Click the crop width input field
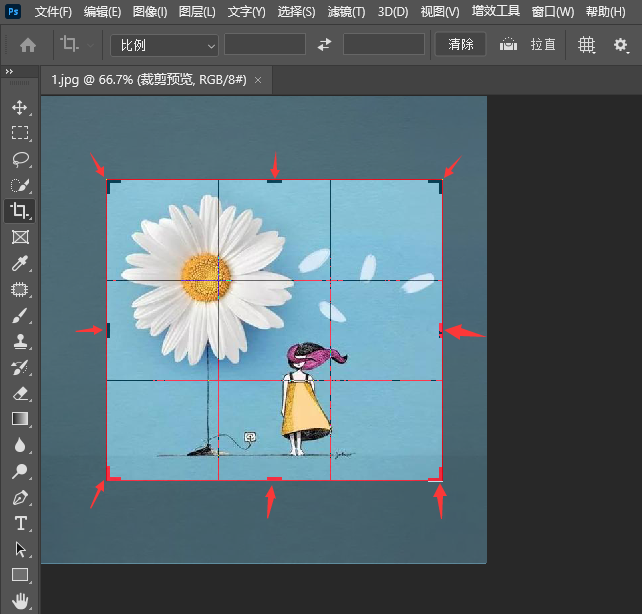The height and width of the screenshot is (614, 642). pos(264,45)
